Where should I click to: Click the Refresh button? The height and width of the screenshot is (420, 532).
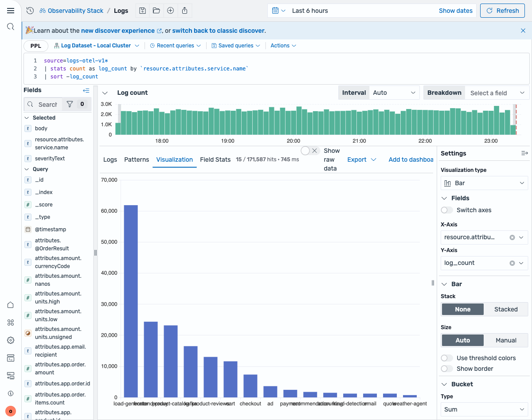click(x=502, y=10)
